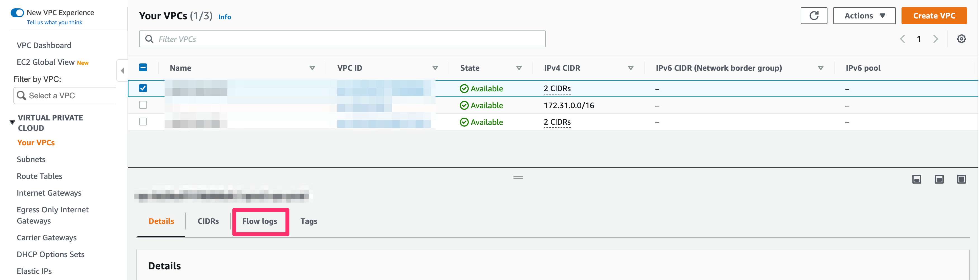Viewport: 980px width, 280px height.
Task: Click the Select a VPC filter field
Action: coord(65,96)
